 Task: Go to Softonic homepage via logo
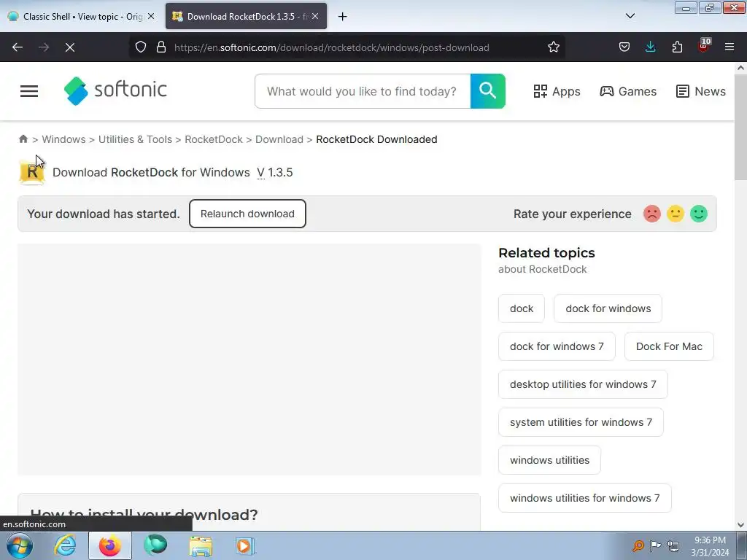tap(115, 90)
